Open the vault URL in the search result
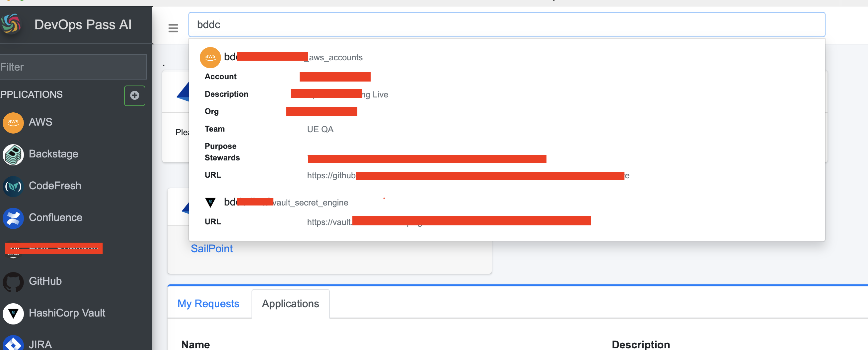Screen dimensions: 868x350 click(x=448, y=221)
